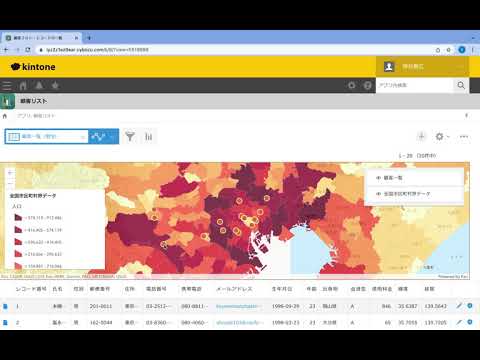480x360 pixels.
Task: Click the record count text above the map
Action: (x=417, y=156)
